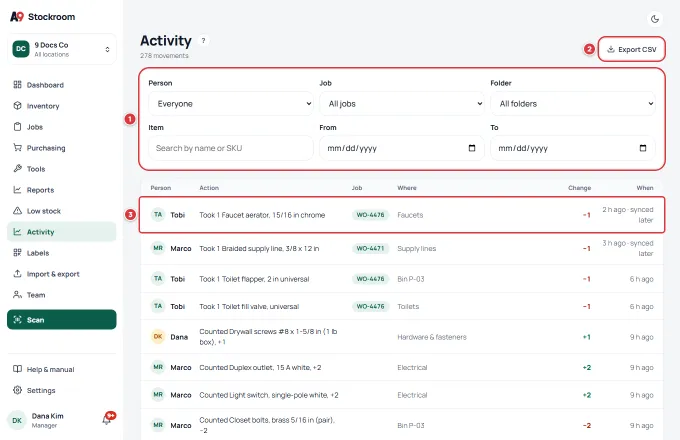Click the Low stock warning icon
The width and height of the screenshot is (680, 440).
pos(17,211)
